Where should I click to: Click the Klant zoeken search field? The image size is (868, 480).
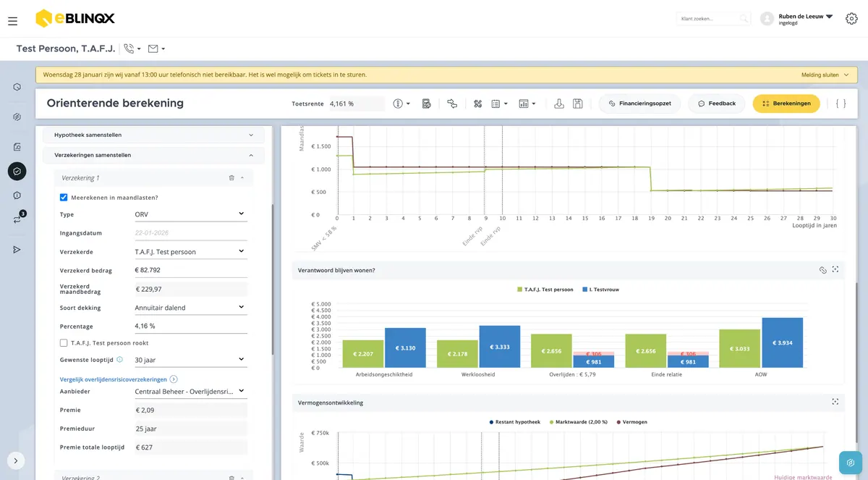[x=713, y=19]
